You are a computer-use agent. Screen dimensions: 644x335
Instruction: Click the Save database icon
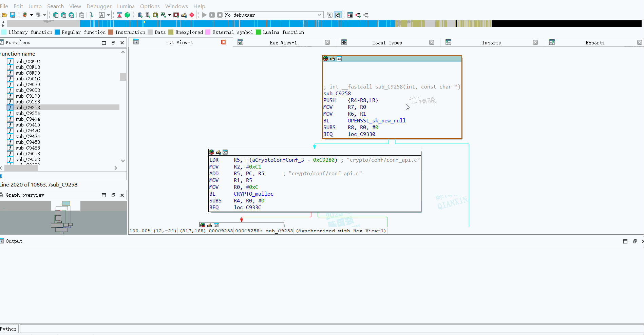pyautogui.click(x=13, y=15)
